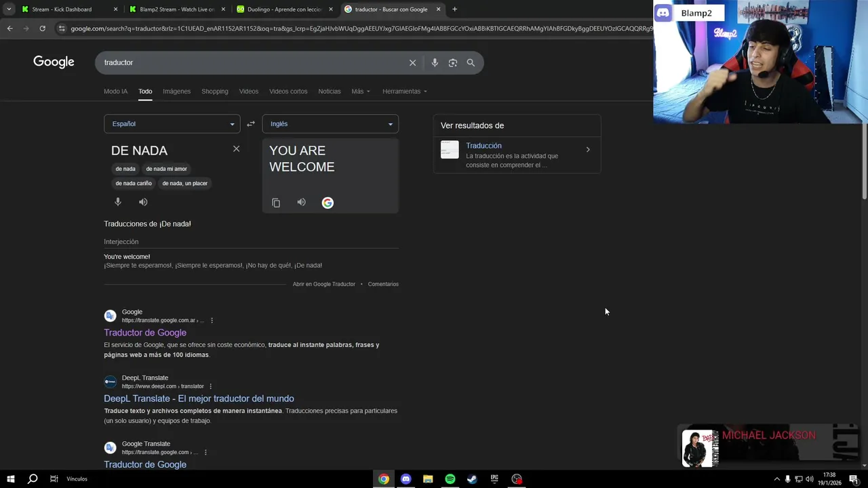This screenshot has width=868, height=488.
Task: Open Spotify from taskbar
Action: 450,479
